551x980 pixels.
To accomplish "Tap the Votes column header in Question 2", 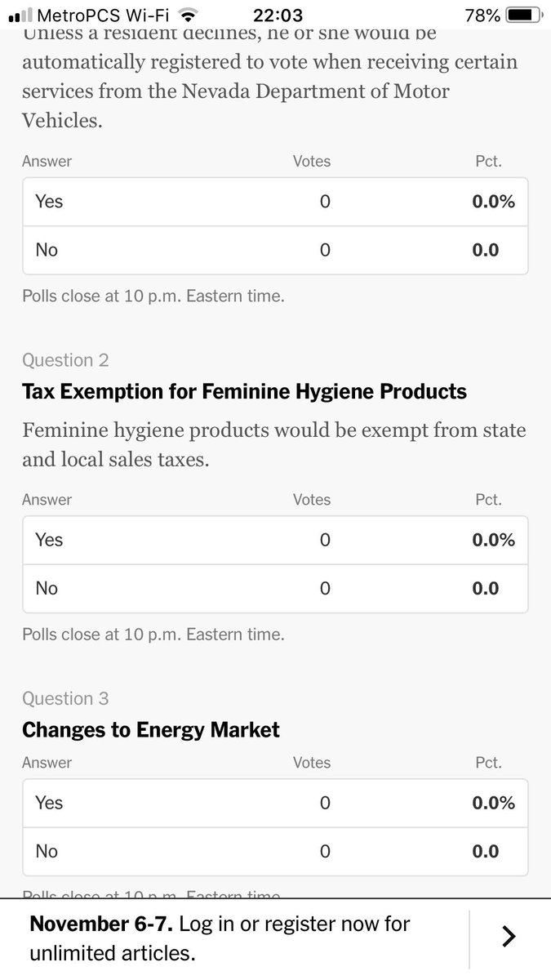I will click(312, 499).
